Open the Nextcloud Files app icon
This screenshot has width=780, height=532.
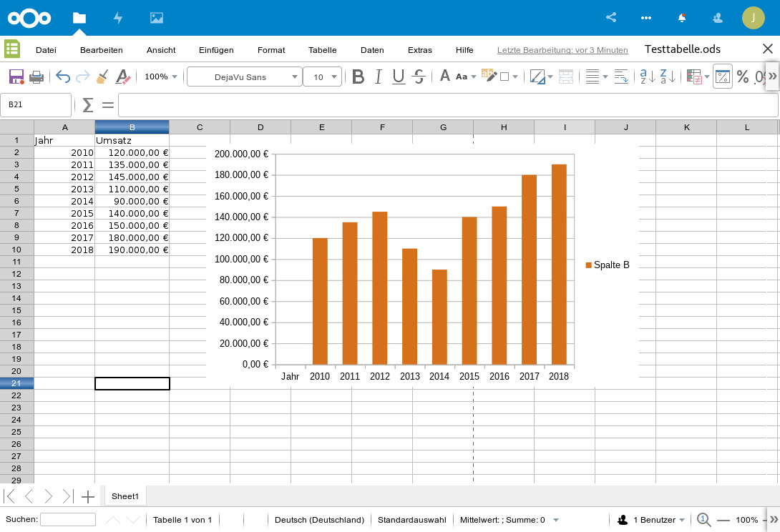pos(79,18)
